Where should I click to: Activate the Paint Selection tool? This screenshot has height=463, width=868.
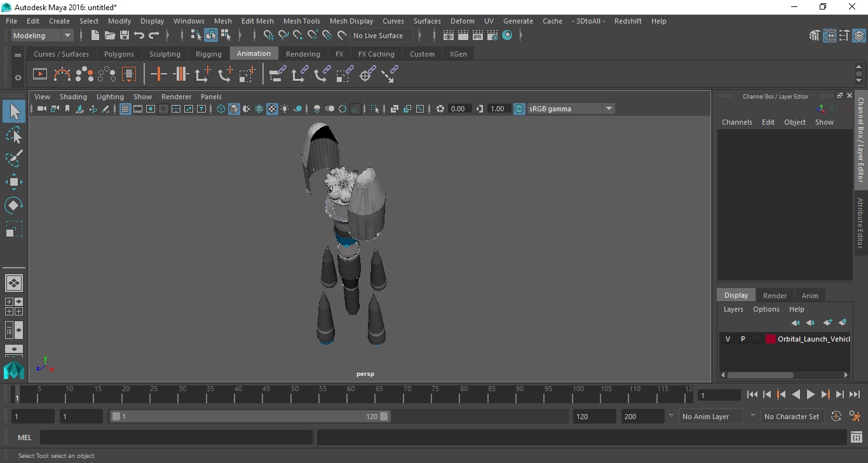click(14, 158)
